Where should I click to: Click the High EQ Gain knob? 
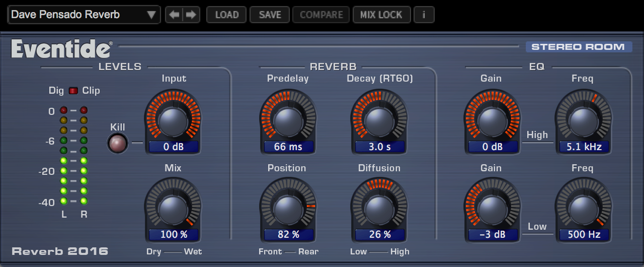[492, 119]
